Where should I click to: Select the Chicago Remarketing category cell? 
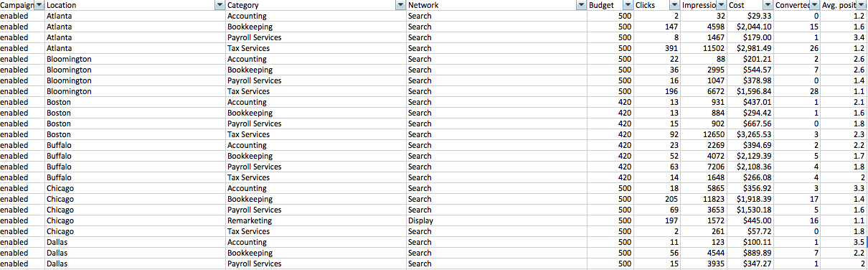pos(316,220)
